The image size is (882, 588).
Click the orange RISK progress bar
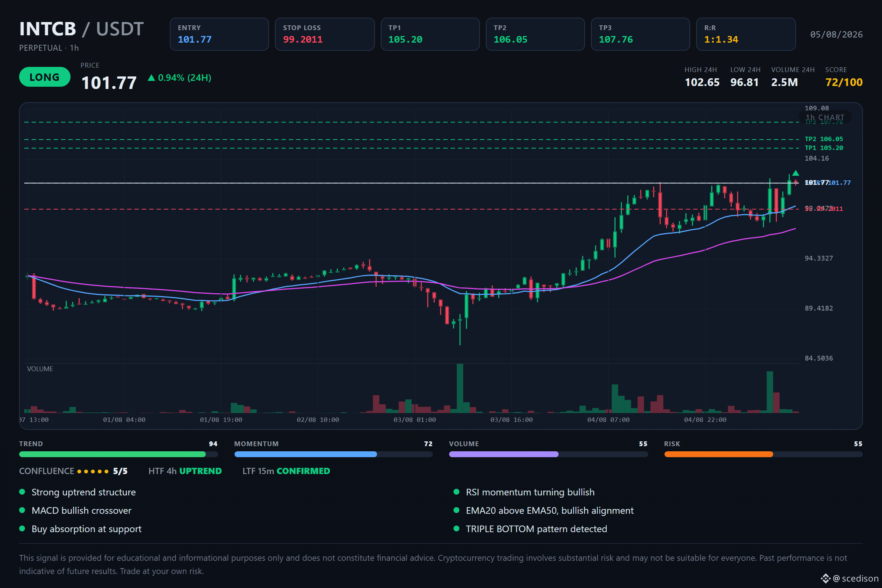coord(763,454)
